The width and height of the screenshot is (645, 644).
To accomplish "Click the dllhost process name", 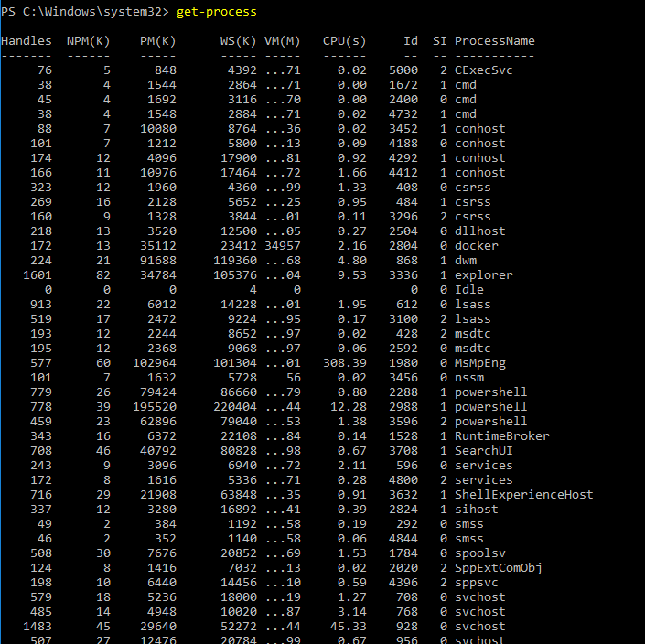I will tap(480, 231).
